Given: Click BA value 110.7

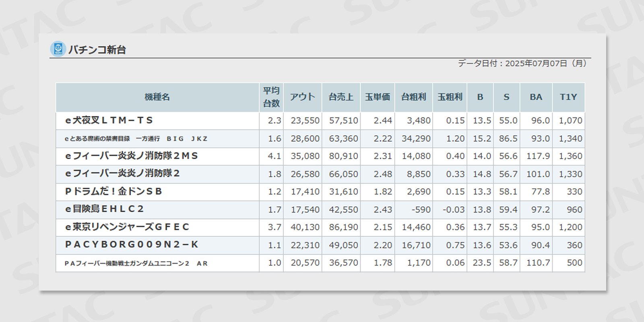Looking at the screenshot, I should 538,263.
